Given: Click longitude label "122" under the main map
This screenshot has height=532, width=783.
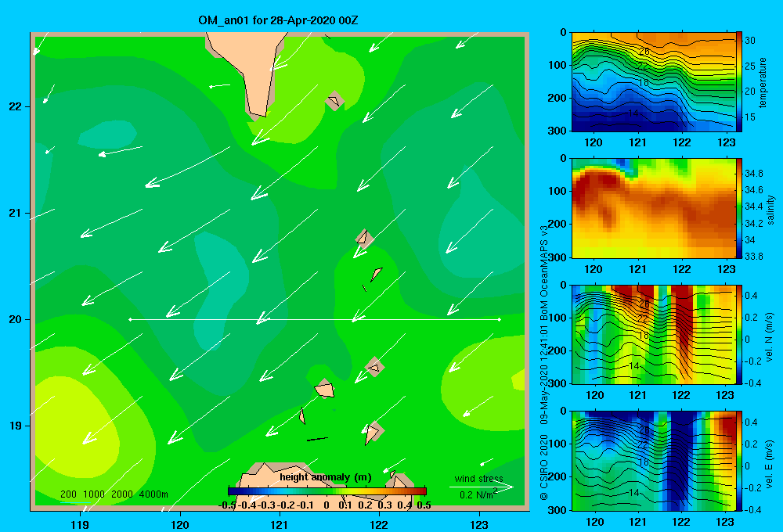Looking at the screenshot, I should [380, 524].
